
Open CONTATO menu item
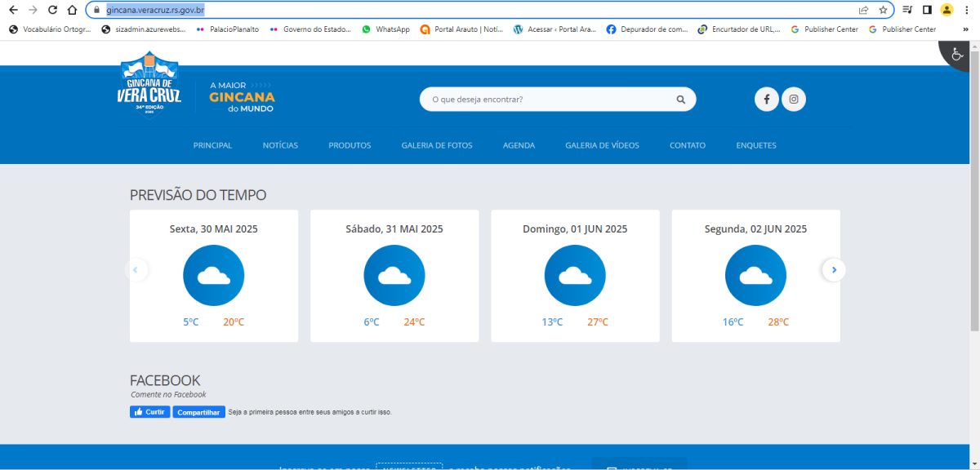click(688, 145)
